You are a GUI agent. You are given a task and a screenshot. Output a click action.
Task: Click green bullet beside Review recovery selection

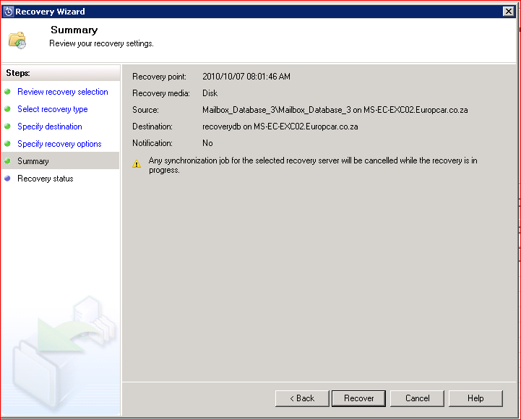coord(8,92)
